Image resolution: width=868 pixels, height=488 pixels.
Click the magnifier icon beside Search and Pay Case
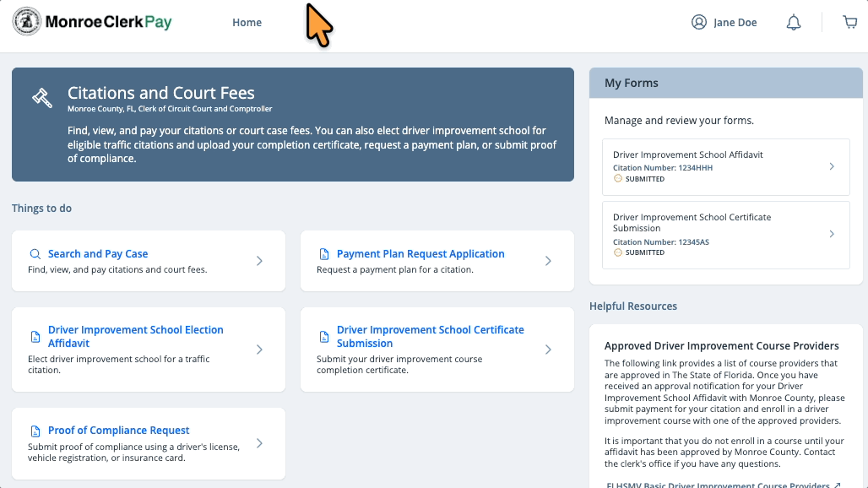35,254
